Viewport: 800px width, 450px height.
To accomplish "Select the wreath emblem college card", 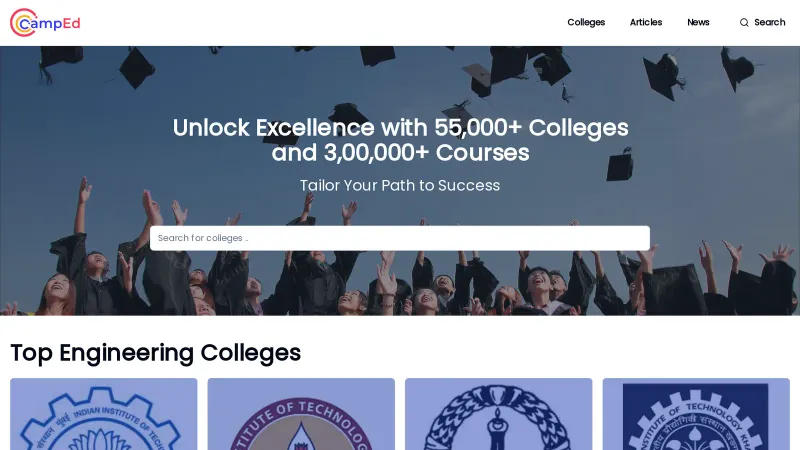I will [498, 414].
